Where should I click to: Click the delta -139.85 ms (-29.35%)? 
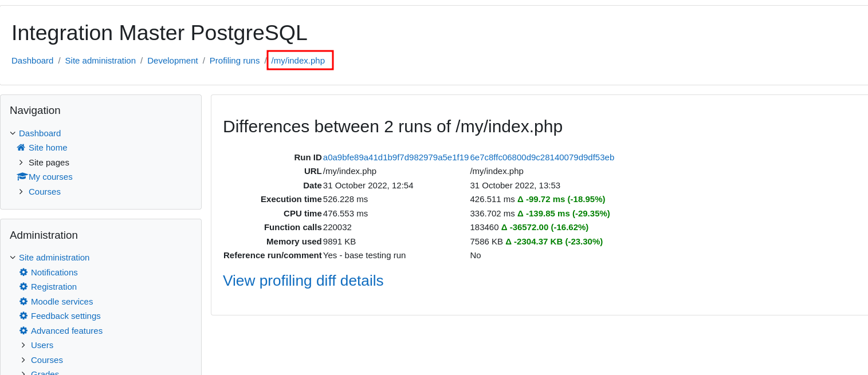(563, 214)
